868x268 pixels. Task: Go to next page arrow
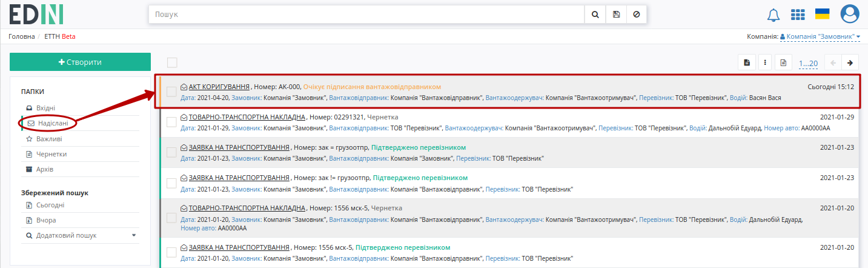coord(850,62)
